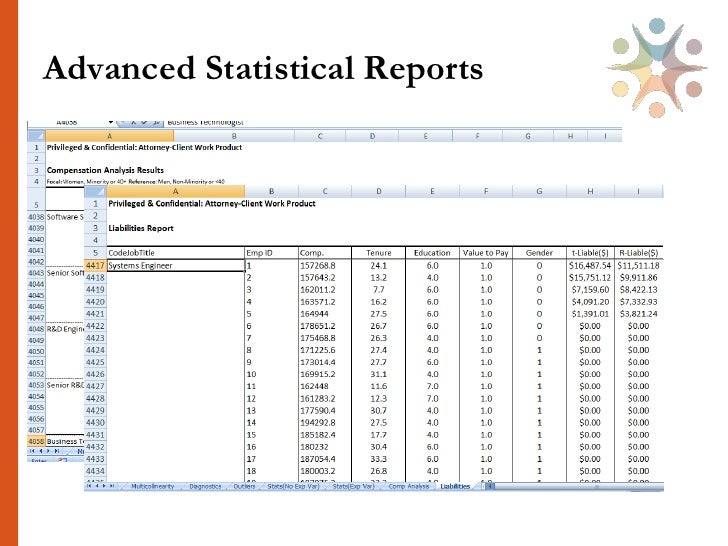Open the Stats(No Exp Var) tab
Viewport: 728px width, 546px height.
[x=293, y=486]
